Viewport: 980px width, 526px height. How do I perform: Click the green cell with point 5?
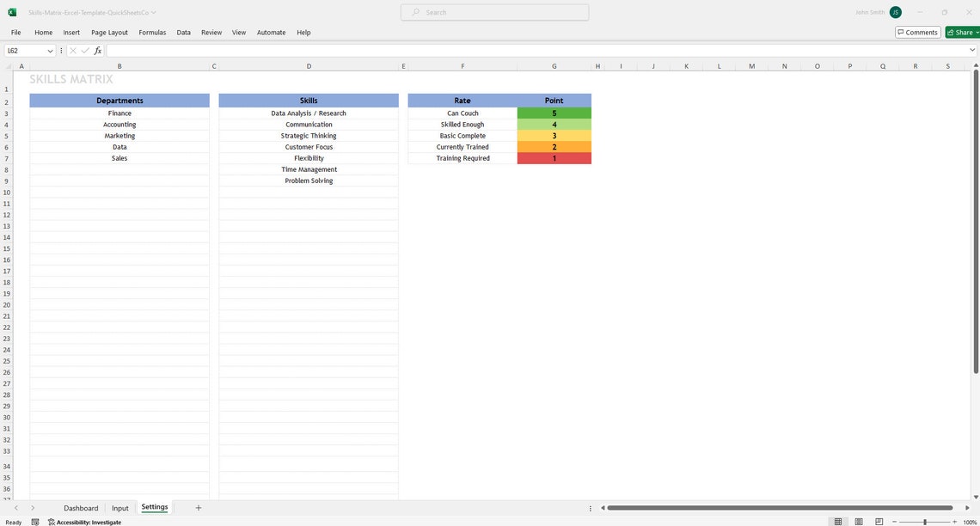pos(554,113)
